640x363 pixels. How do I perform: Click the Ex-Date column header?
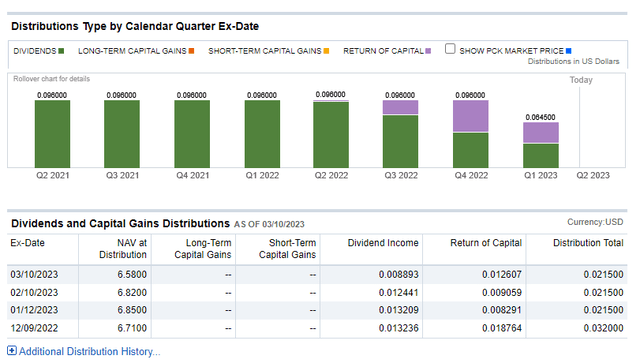pyautogui.click(x=27, y=243)
